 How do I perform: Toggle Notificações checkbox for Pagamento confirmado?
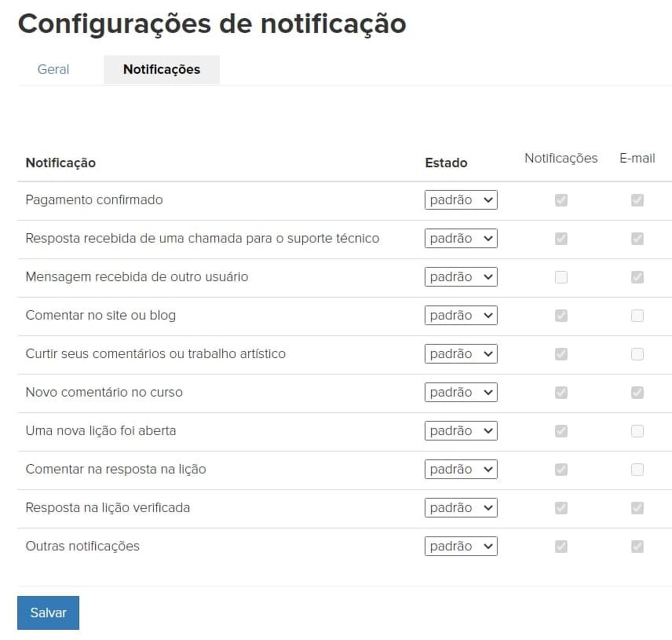(x=561, y=200)
